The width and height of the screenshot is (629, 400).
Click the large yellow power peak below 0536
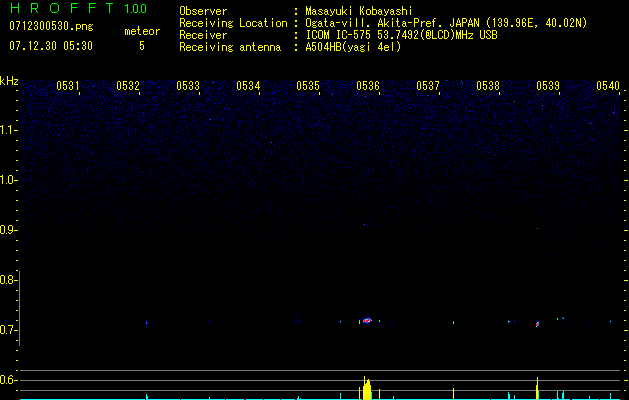tap(367, 389)
